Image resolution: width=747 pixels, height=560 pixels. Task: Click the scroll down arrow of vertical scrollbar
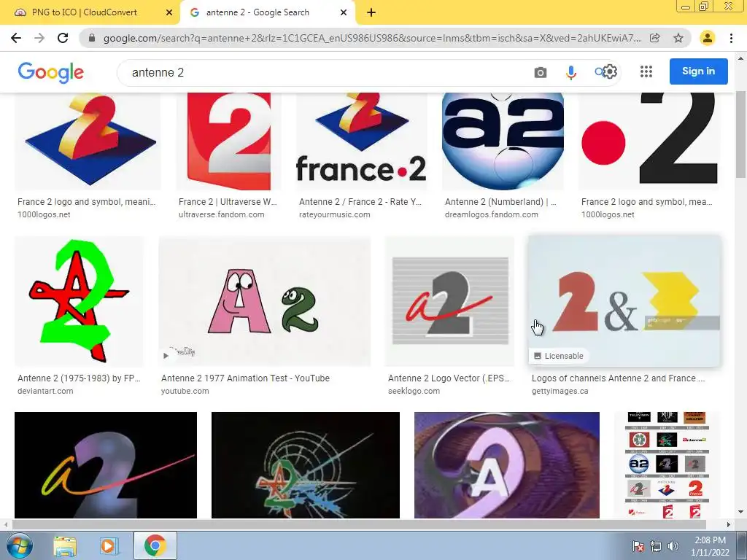pos(741,513)
